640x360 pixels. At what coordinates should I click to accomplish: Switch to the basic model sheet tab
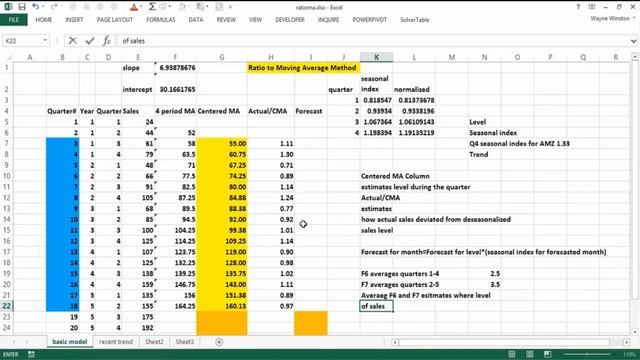pyautogui.click(x=70, y=342)
